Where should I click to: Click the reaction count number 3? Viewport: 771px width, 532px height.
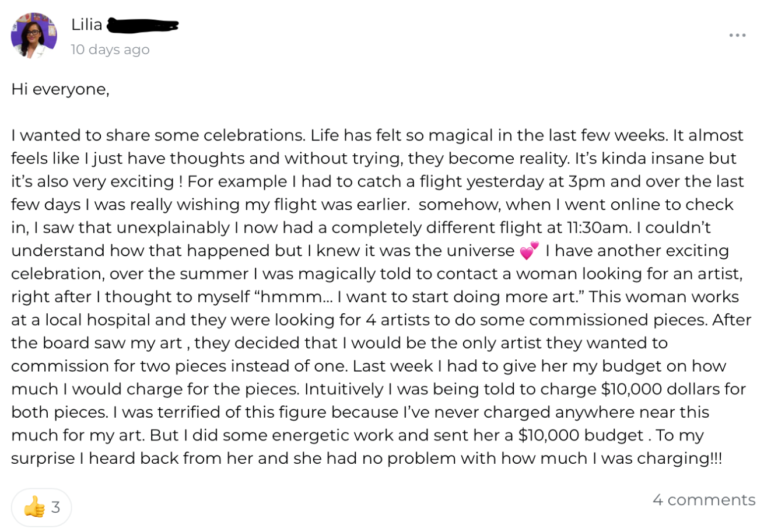pyautogui.click(x=56, y=507)
